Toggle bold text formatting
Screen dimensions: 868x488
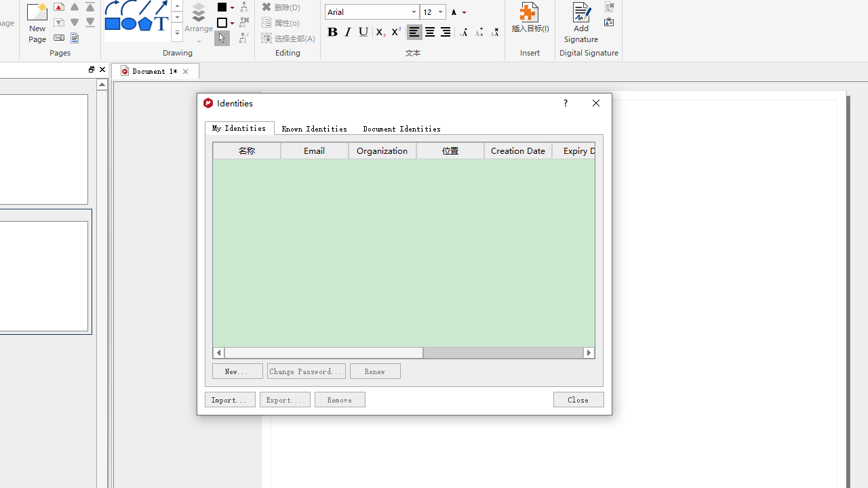[332, 32]
